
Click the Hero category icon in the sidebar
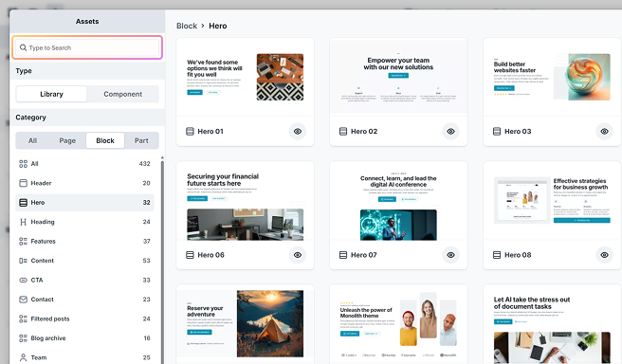23,203
